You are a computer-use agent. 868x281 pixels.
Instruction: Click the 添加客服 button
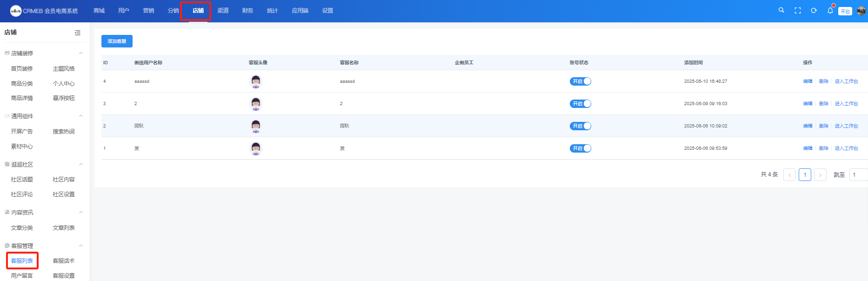click(117, 41)
